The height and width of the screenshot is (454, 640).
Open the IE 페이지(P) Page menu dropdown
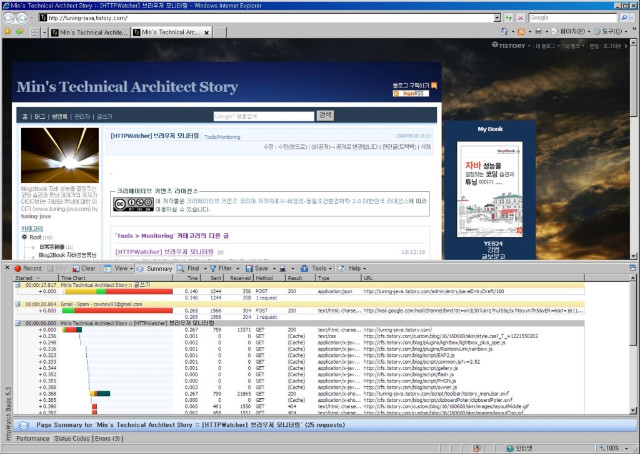[570, 31]
